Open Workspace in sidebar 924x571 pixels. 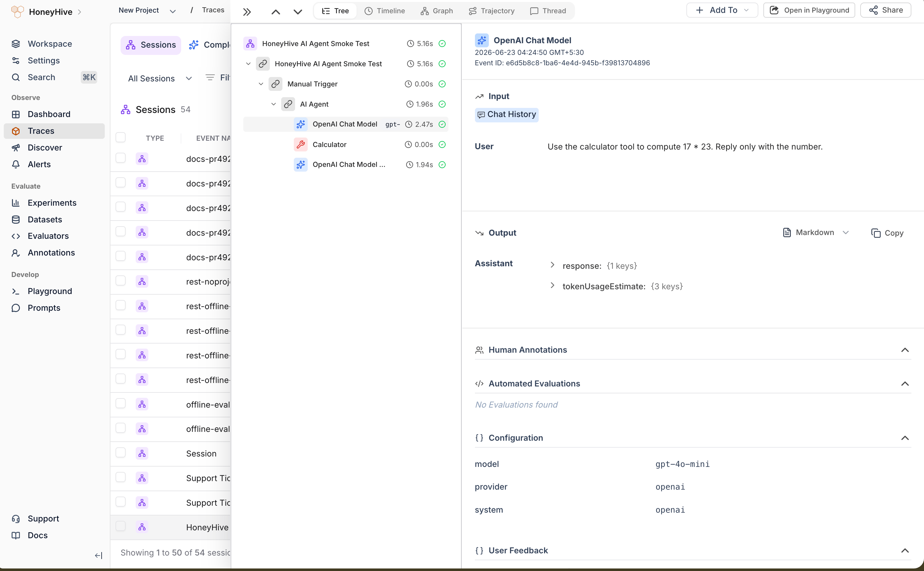pyautogui.click(x=50, y=44)
